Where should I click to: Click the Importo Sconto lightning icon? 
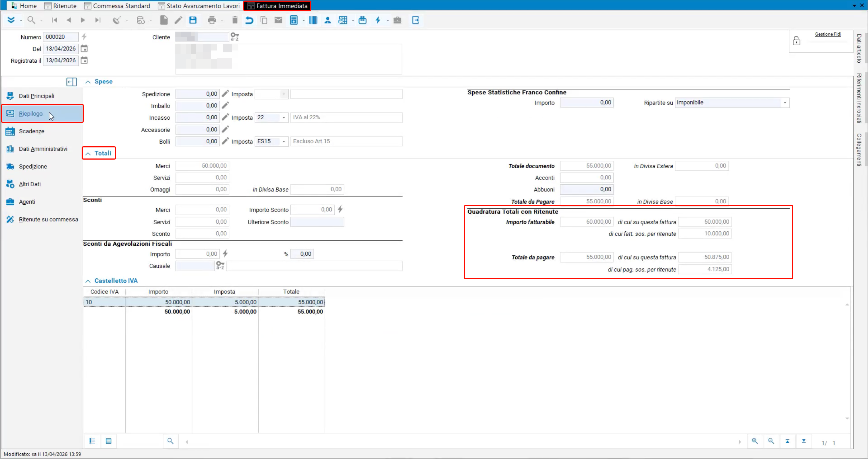(340, 210)
